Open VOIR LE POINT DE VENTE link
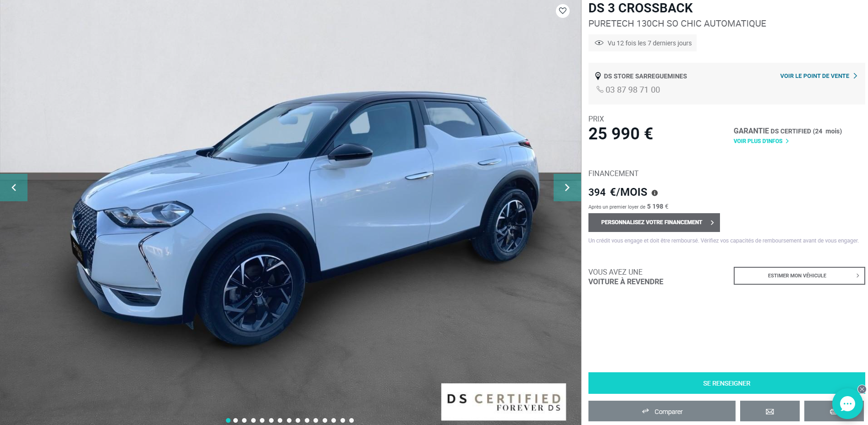The width and height of the screenshot is (868, 425). (x=819, y=76)
